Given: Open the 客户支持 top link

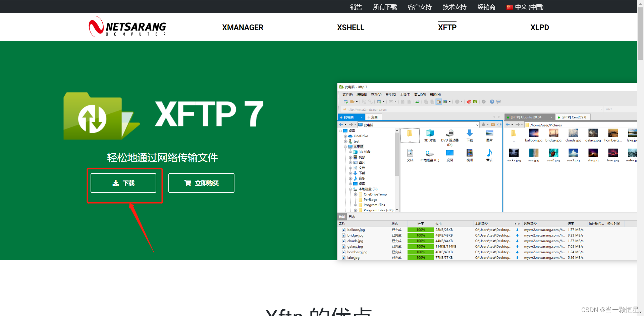Looking at the screenshot, I should (x=420, y=7).
